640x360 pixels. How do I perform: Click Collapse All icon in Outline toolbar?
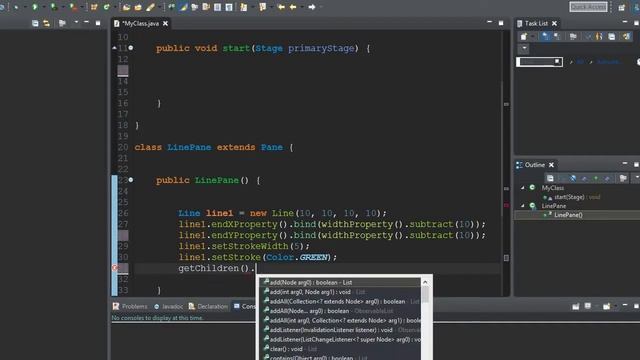[x=550, y=178]
